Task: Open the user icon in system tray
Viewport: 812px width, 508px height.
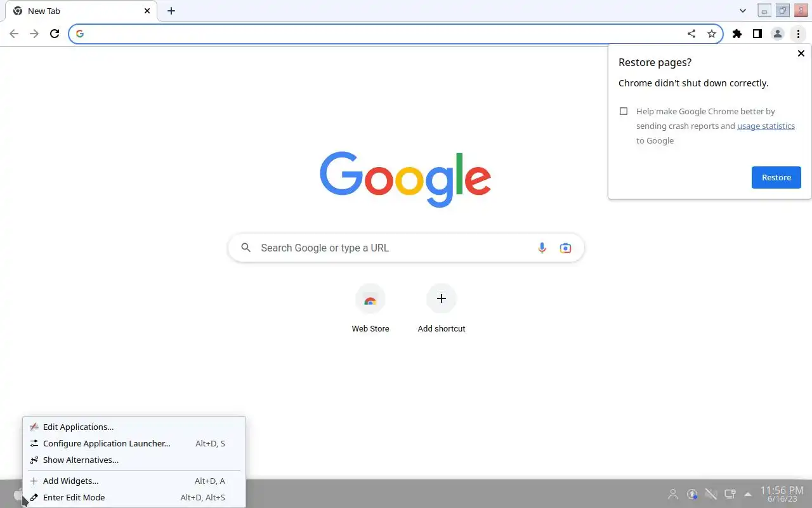Action: [x=673, y=494]
